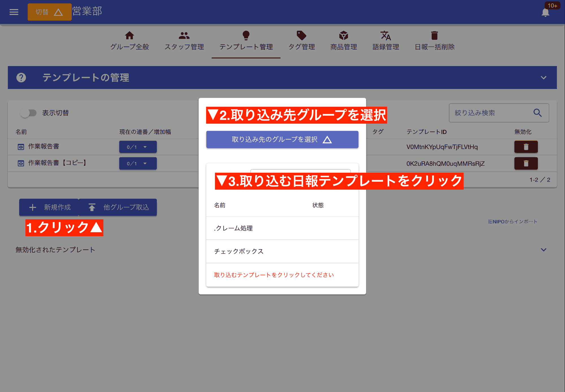Open スタッフ管理 via the people icon
This screenshot has width=565, height=392.
click(x=184, y=36)
